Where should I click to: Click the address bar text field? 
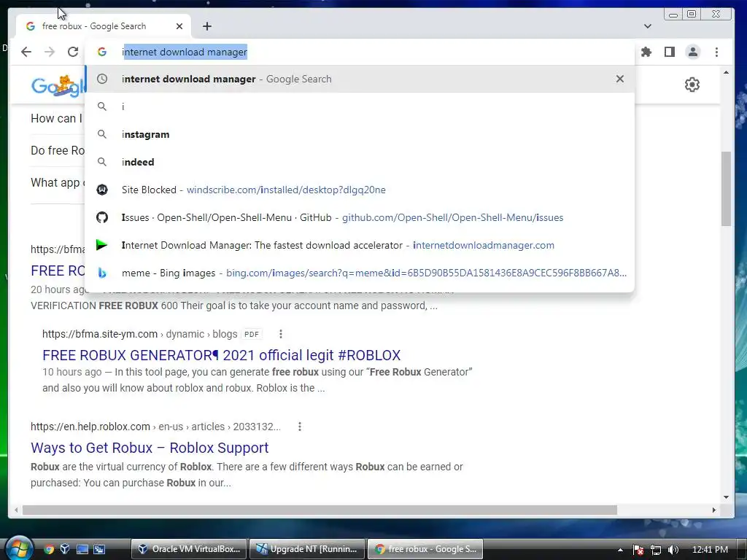click(x=360, y=52)
